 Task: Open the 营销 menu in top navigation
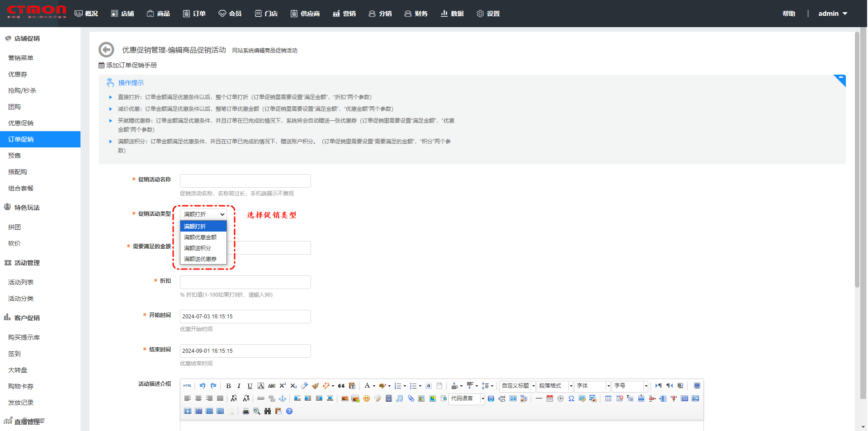pos(344,14)
